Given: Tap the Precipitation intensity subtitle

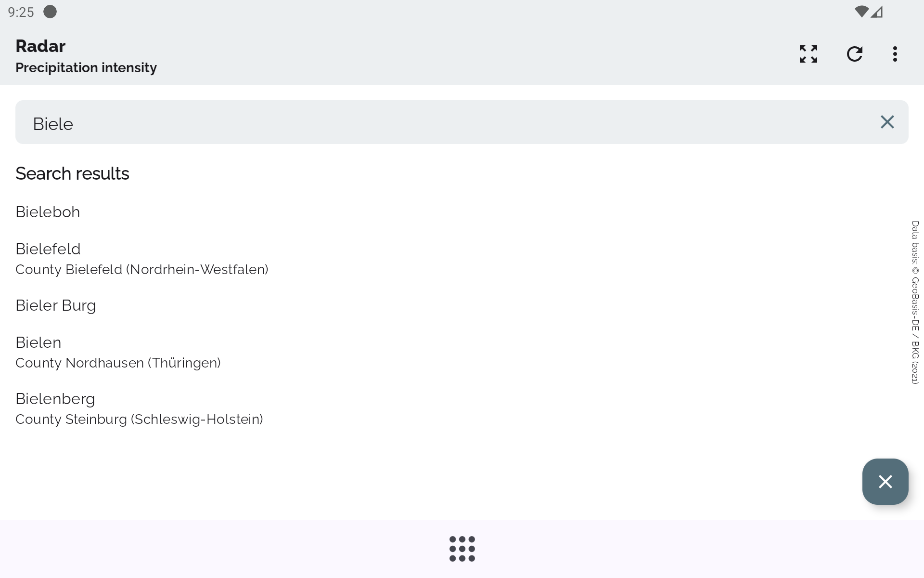Looking at the screenshot, I should point(86,68).
